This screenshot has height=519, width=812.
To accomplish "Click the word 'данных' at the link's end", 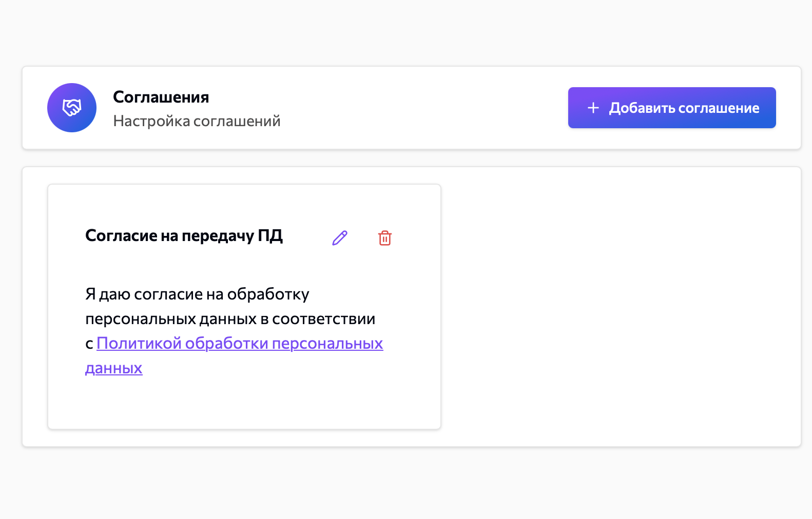I will tap(113, 368).
